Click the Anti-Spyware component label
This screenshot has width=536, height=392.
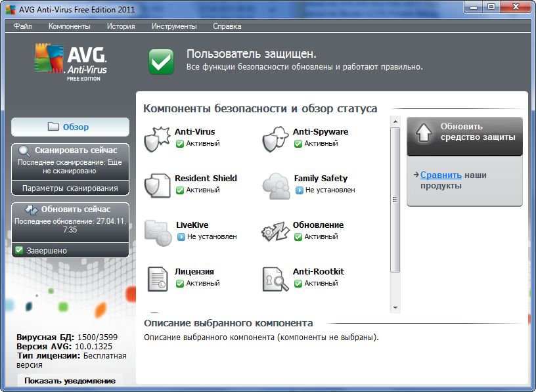tap(321, 131)
